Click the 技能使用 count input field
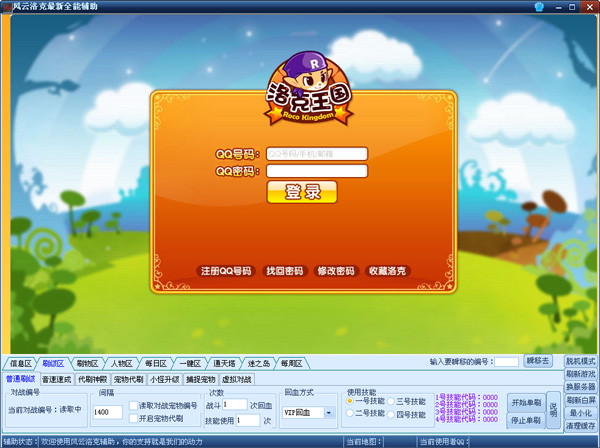The height and width of the screenshot is (448, 600). click(x=248, y=420)
